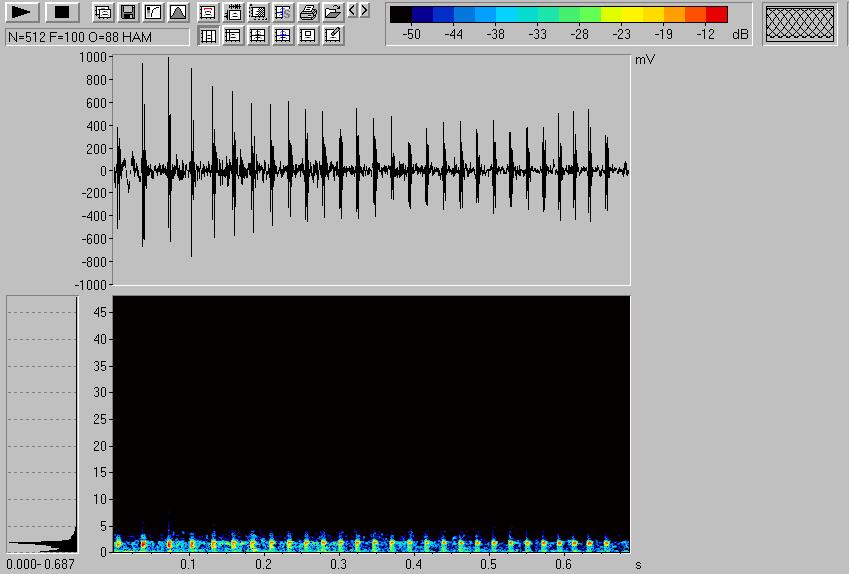The width and height of the screenshot is (849, 574).
Task: Click the left arrow scroll button
Action: 352,11
